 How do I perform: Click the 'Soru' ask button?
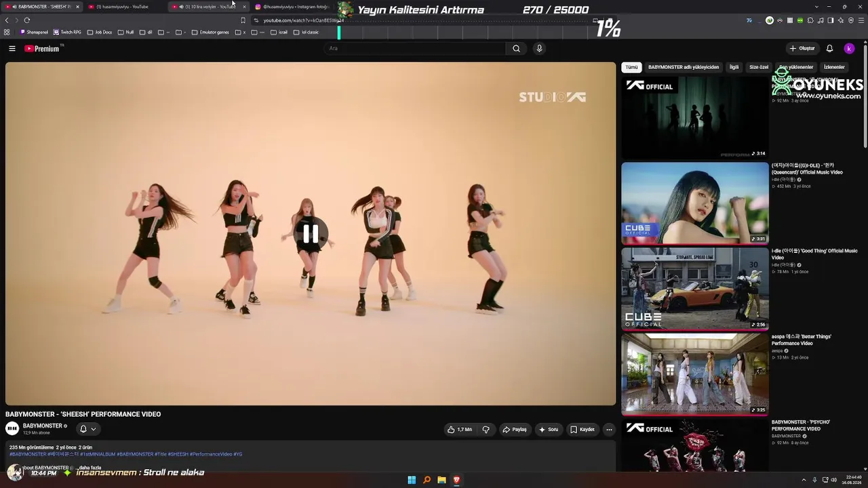point(549,429)
